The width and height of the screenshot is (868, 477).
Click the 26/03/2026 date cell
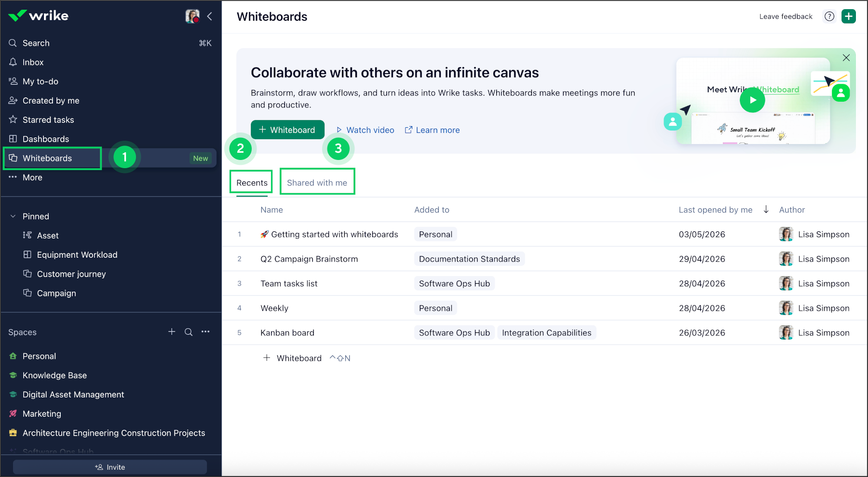[x=702, y=332]
